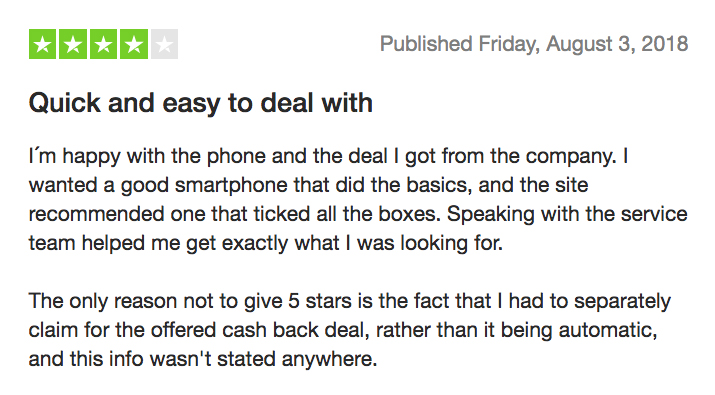
Task: Click the first green rating star
Action: point(42,44)
